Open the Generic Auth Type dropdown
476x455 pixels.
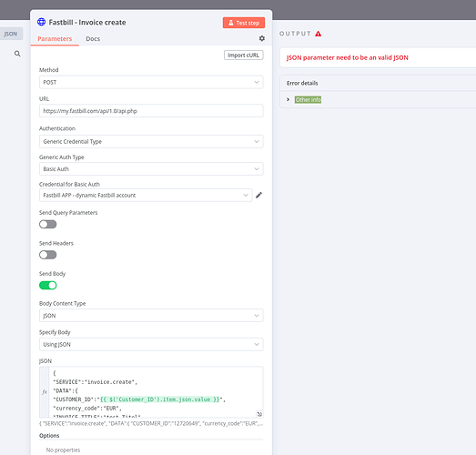[x=151, y=168]
